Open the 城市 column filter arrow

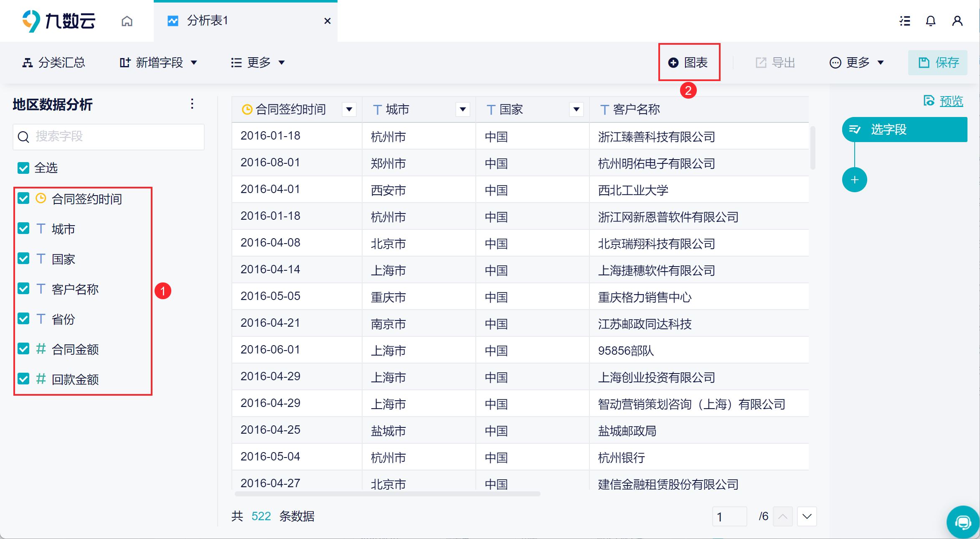[462, 109]
